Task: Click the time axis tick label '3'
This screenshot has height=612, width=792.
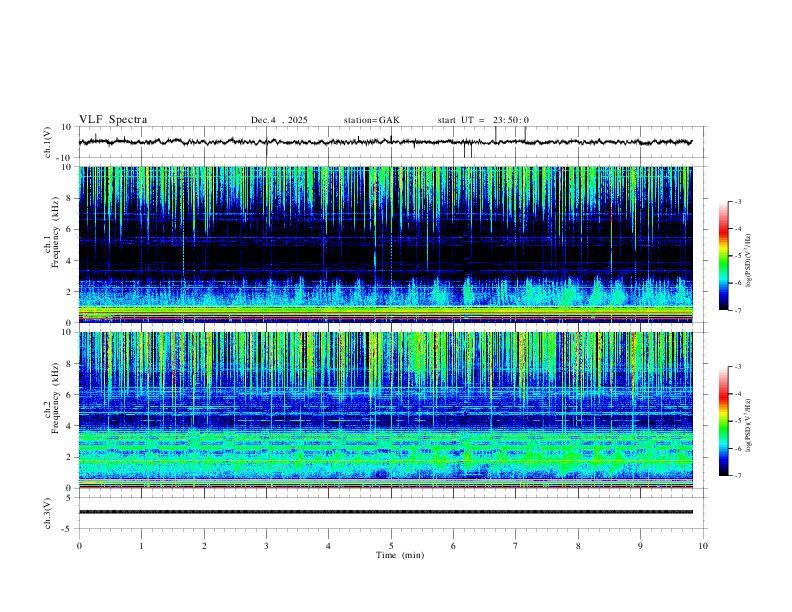Action: [x=266, y=546]
